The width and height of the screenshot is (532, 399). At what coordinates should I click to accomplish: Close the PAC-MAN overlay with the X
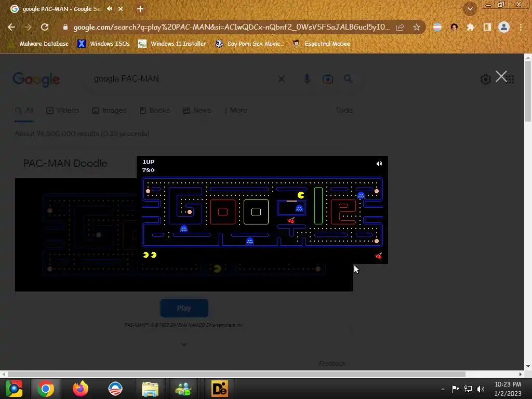[x=501, y=76]
